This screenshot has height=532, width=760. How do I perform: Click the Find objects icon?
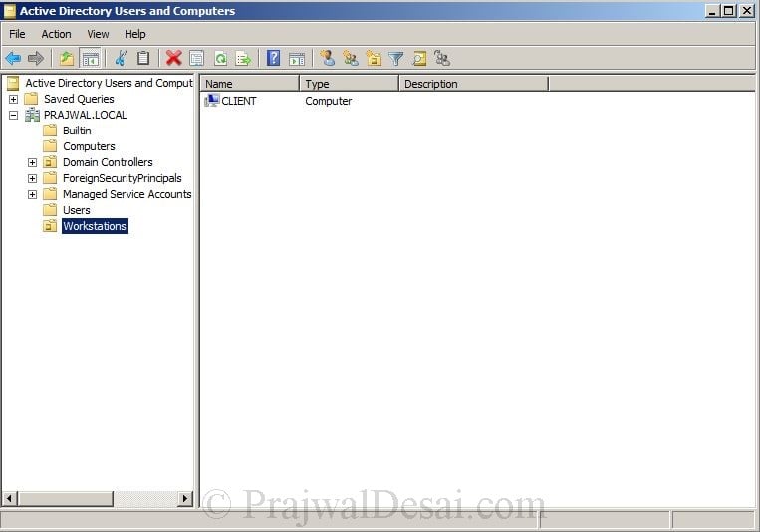[419, 59]
